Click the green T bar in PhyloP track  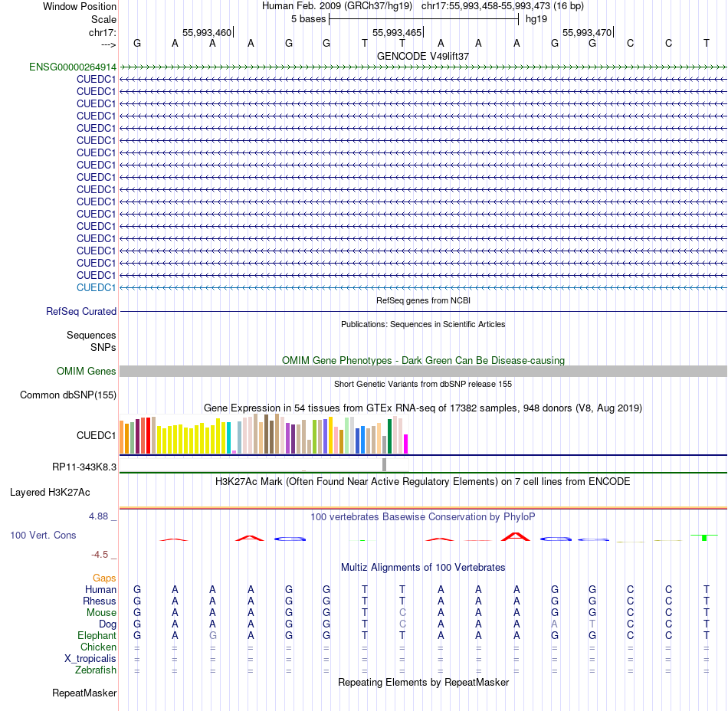coord(704,537)
